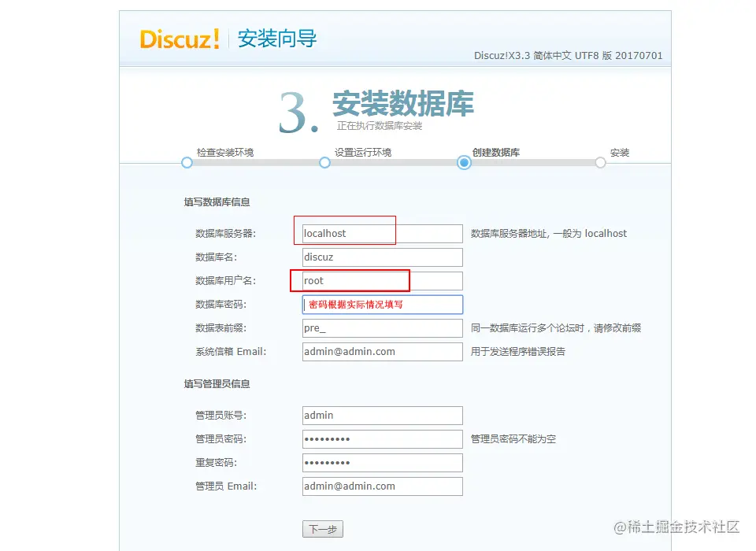756x551 pixels.
Task: Click the 填写数据库信息 heading
Action: 217,202
